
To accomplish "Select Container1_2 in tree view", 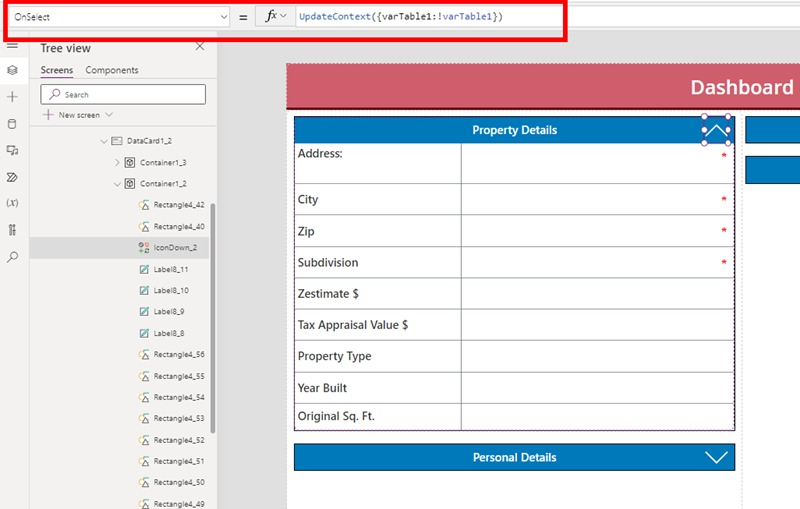I will pos(163,184).
